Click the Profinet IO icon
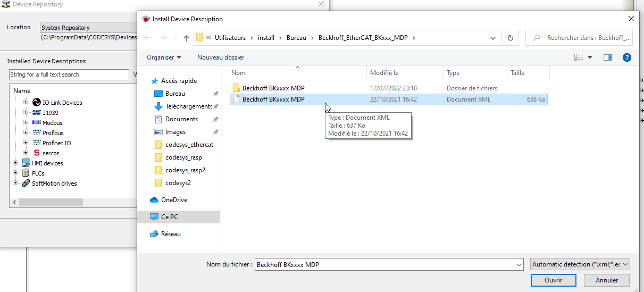 pos(37,143)
